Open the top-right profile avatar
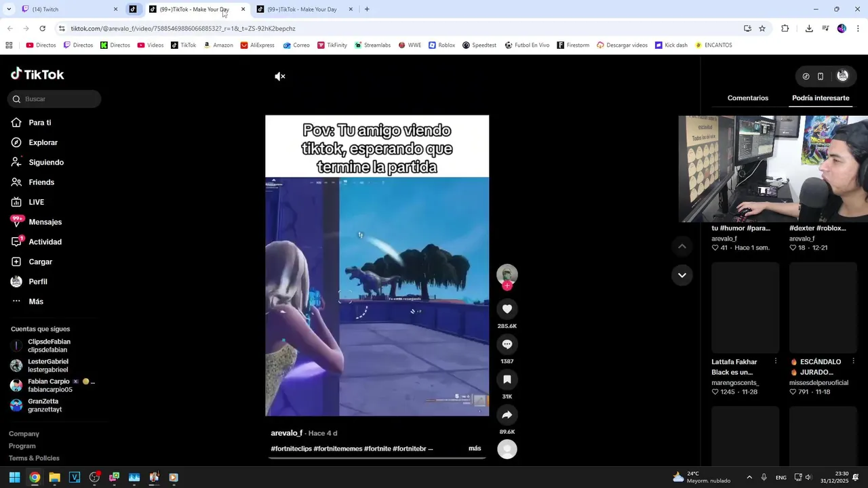The width and height of the screenshot is (868, 488). click(843, 76)
